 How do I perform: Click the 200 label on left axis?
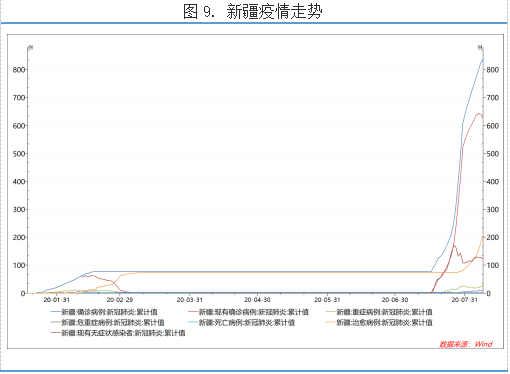pyautogui.click(x=18, y=237)
